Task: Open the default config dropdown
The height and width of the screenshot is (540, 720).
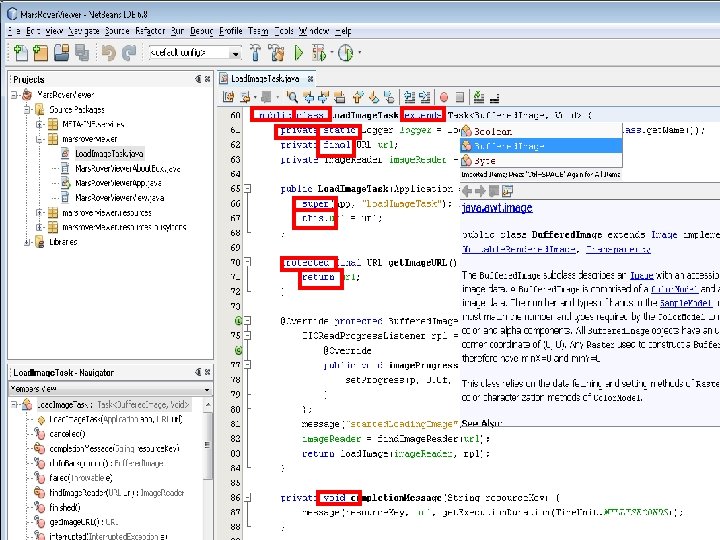Action: pyautogui.click(x=236, y=53)
